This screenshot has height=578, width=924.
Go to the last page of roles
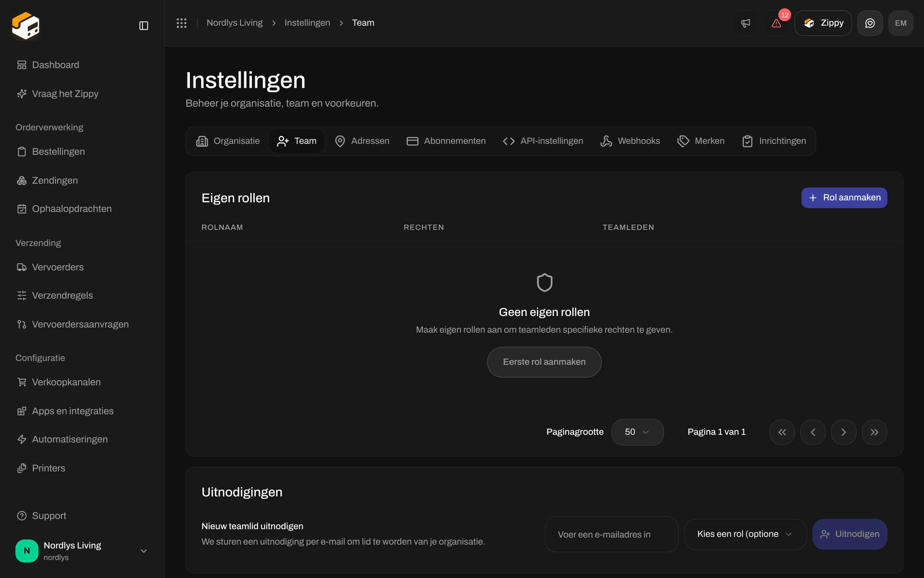874,432
